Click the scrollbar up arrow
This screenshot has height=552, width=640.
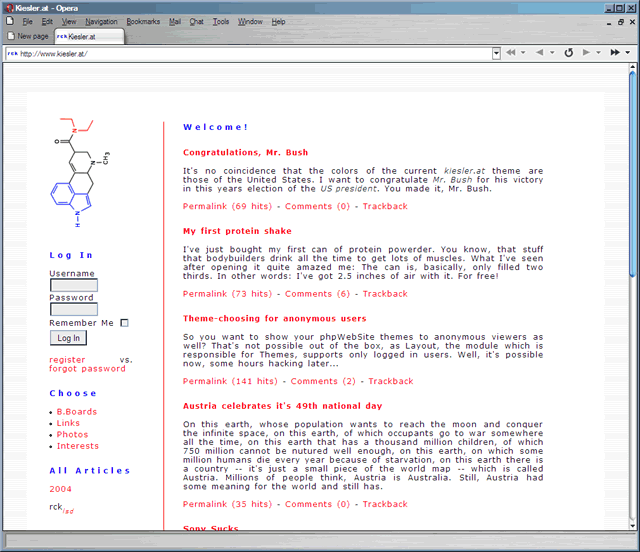click(x=633, y=67)
